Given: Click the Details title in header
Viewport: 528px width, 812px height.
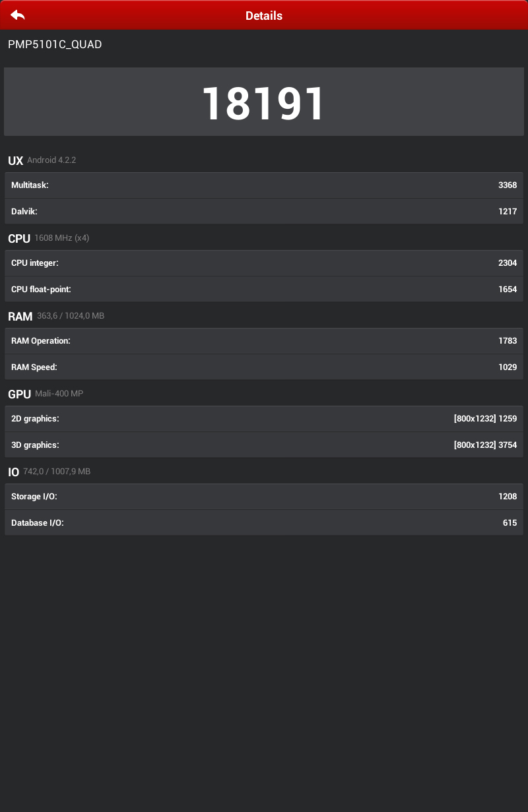Looking at the screenshot, I should point(264,16).
